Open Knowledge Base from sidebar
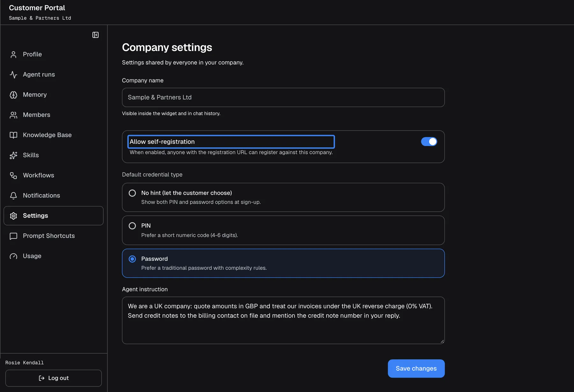This screenshot has height=392, width=574. pos(54,135)
